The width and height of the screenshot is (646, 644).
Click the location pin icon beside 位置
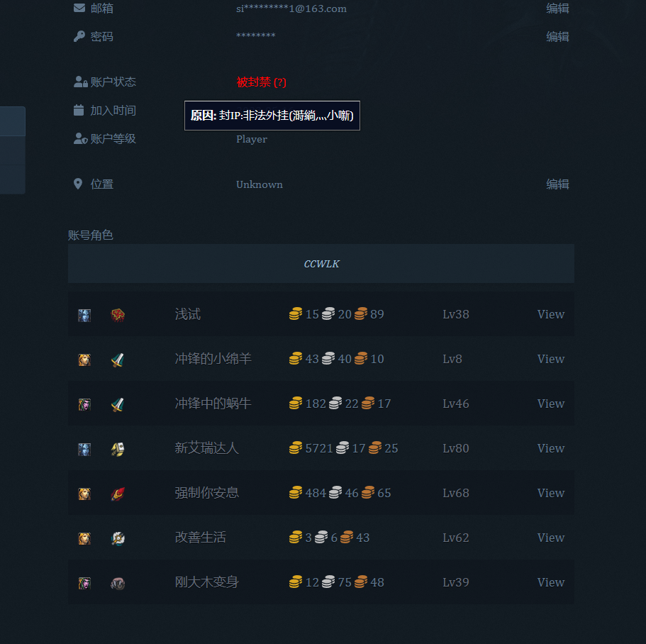tap(78, 184)
